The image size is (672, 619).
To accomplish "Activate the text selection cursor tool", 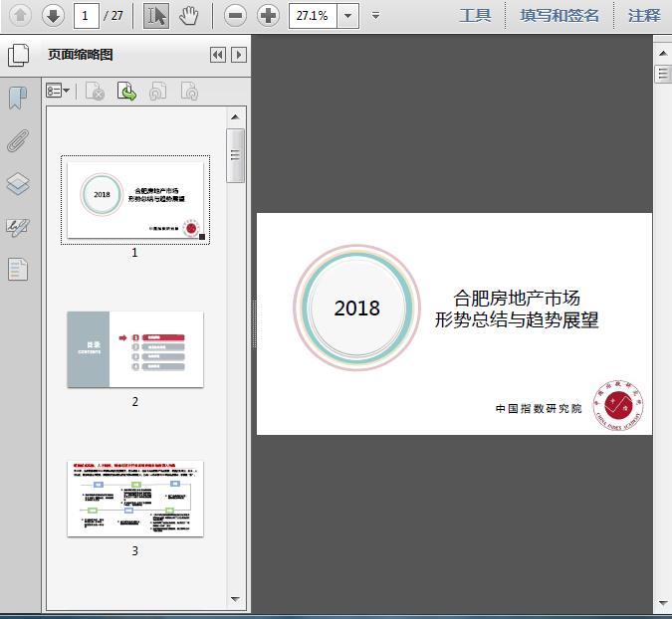I will 156,16.
